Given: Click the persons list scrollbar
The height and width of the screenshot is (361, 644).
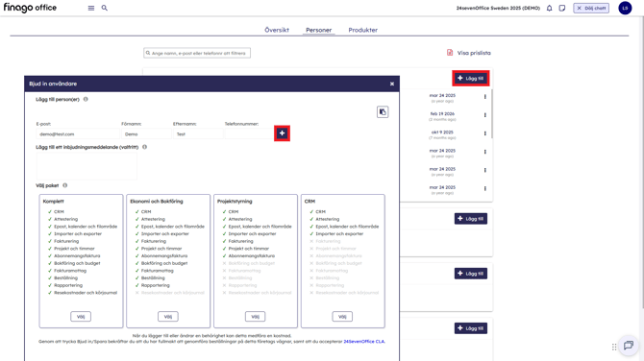Looking at the screenshot, I should click(491, 114).
